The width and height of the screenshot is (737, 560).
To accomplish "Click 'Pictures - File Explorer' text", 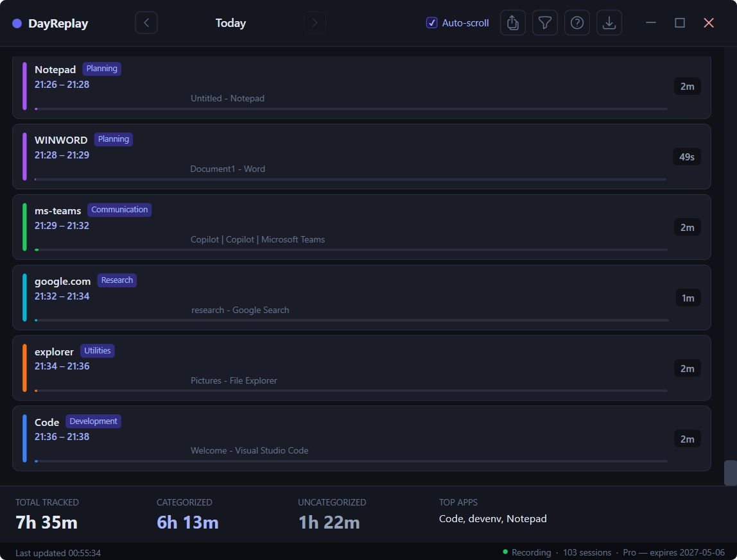I will pyautogui.click(x=234, y=380).
